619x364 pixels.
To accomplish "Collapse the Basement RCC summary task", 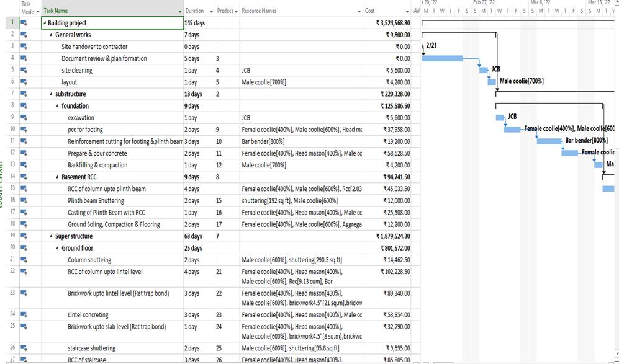I will pyautogui.click(x=58, y=177).
